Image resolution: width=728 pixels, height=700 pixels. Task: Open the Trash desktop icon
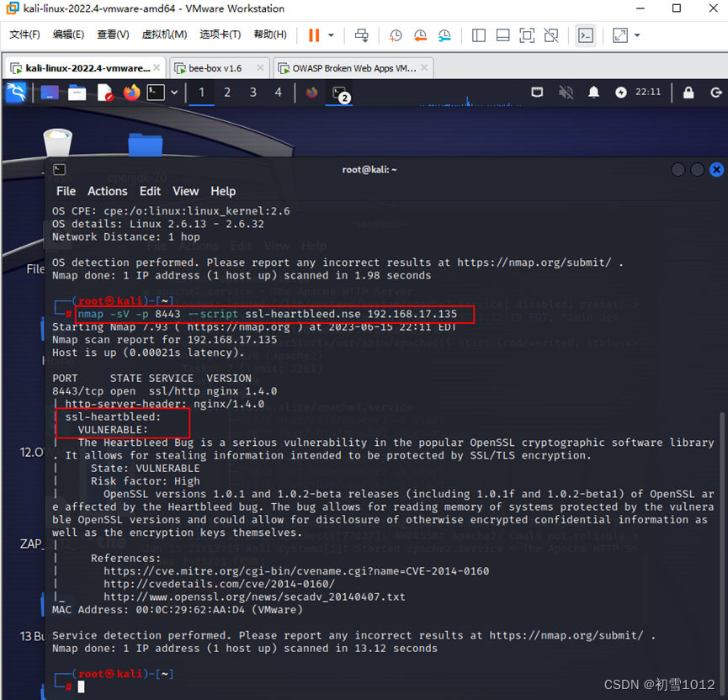click(x=57, y=142)
